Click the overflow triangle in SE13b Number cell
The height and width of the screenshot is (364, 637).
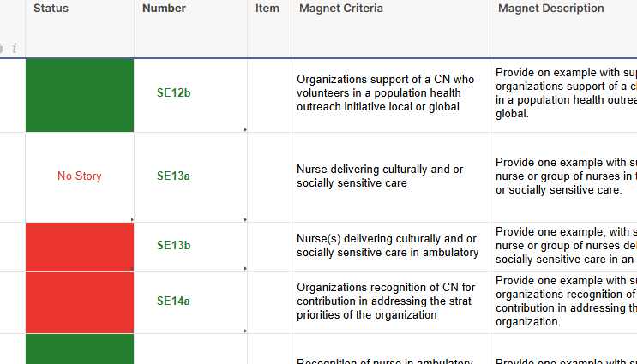(x=245, y=269)
